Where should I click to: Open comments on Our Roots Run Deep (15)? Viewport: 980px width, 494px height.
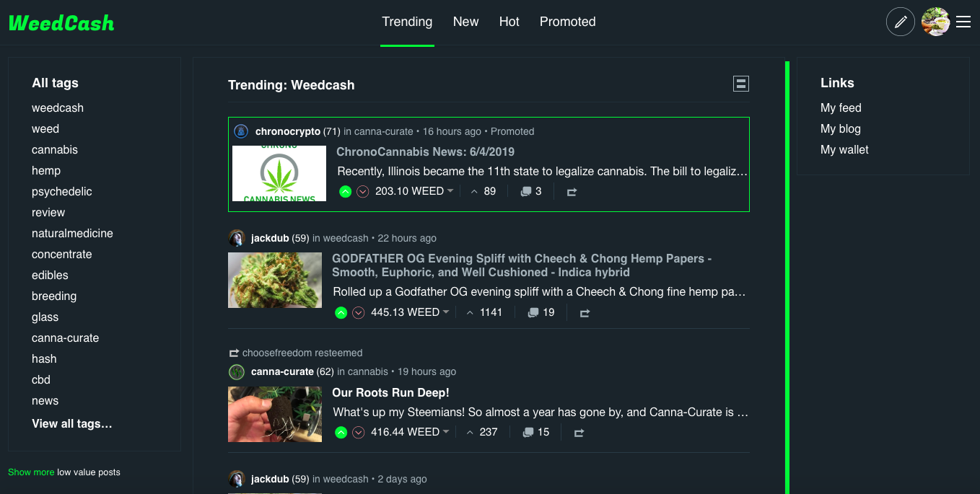click(535, 433)
